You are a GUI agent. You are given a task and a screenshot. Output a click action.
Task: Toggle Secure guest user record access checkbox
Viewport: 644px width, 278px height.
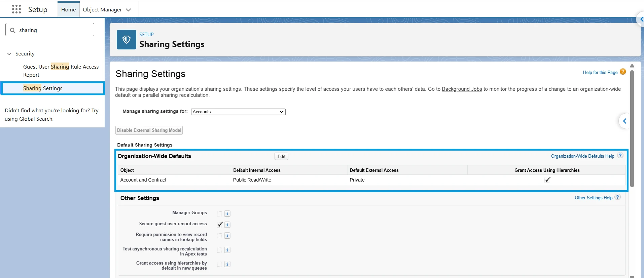[x=220, y=224]
